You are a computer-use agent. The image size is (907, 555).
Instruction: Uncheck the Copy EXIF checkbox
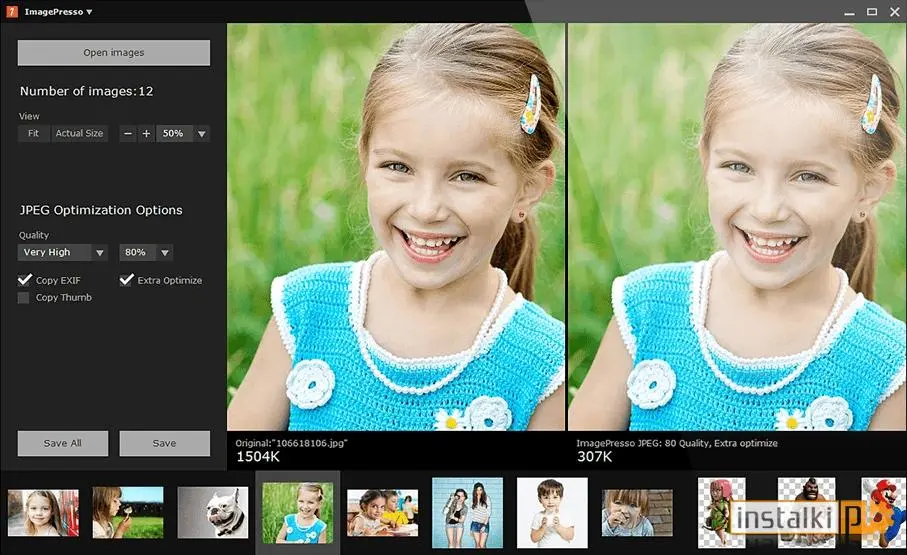coord(24,280)
